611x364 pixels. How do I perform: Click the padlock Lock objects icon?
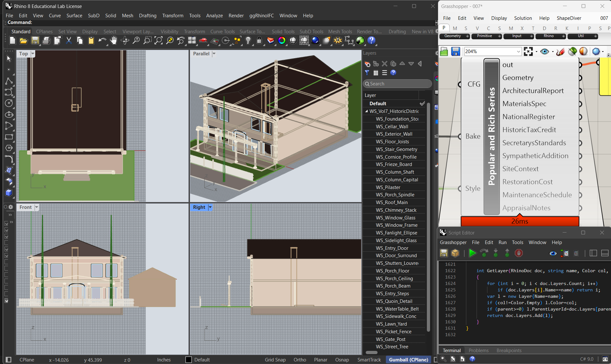[259, 40]
